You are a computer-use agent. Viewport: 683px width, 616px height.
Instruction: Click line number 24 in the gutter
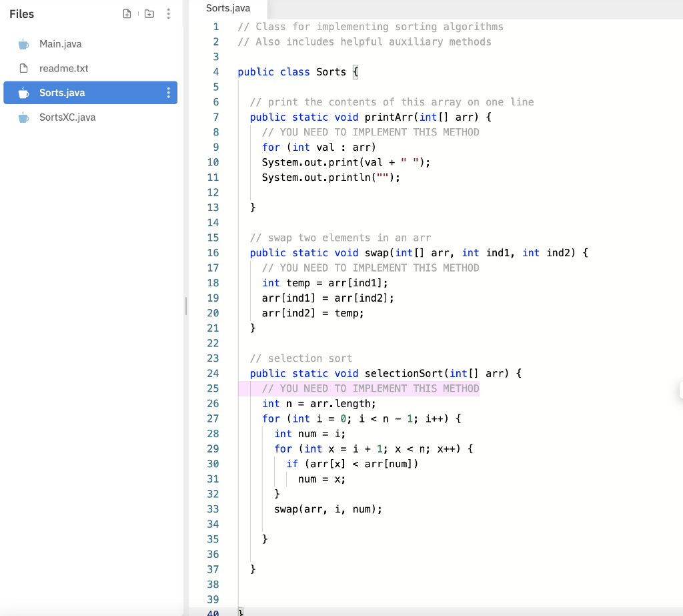[213, 374]
